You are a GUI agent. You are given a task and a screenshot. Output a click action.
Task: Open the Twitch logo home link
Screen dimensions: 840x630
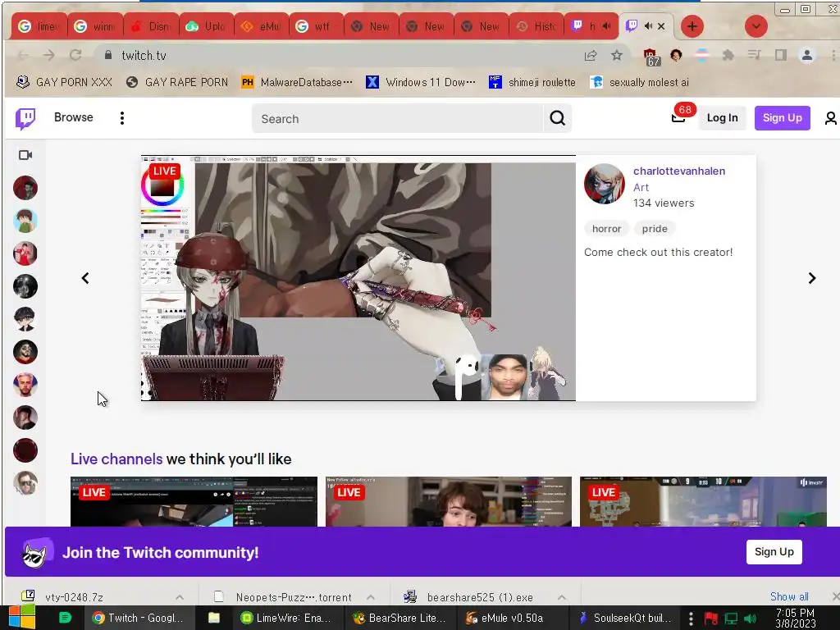[25, 118]
